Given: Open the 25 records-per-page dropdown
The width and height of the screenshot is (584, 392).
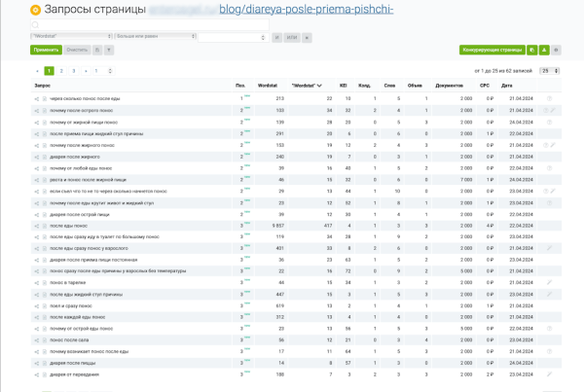Looking at the screenshot, I should [x=549, y=71].
